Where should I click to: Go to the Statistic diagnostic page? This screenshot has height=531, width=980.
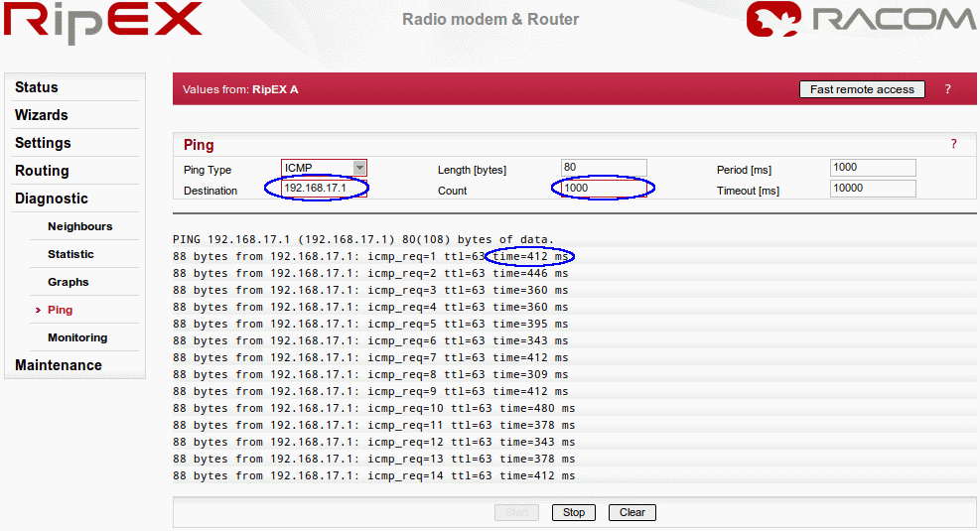[x=70, y=254]
